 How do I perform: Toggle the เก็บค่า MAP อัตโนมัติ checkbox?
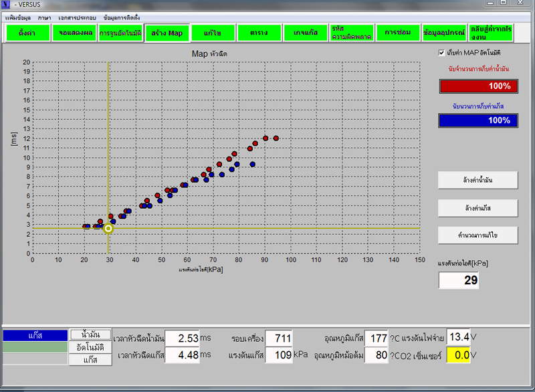pyautogui.click(x=441, y=53)
